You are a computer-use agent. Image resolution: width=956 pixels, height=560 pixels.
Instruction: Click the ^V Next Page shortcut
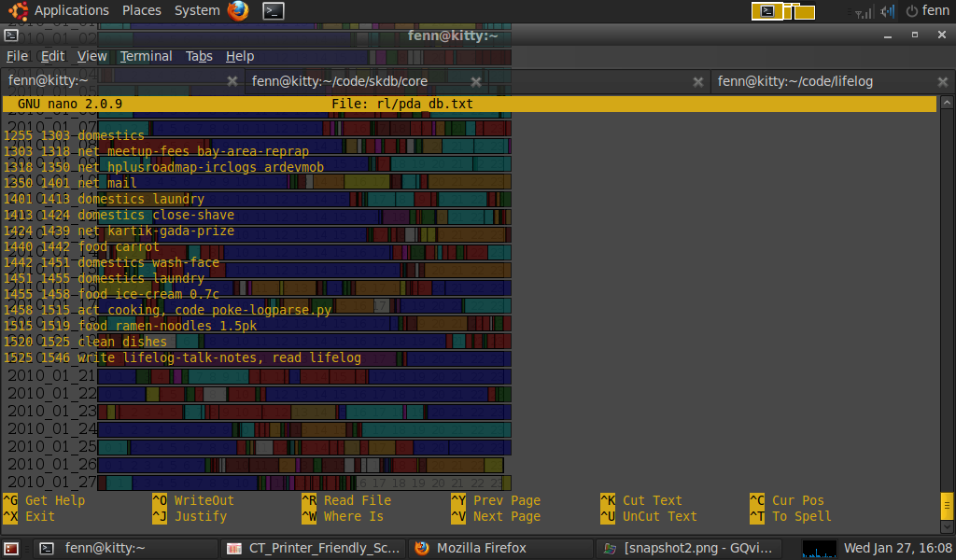tap(496, 516)
